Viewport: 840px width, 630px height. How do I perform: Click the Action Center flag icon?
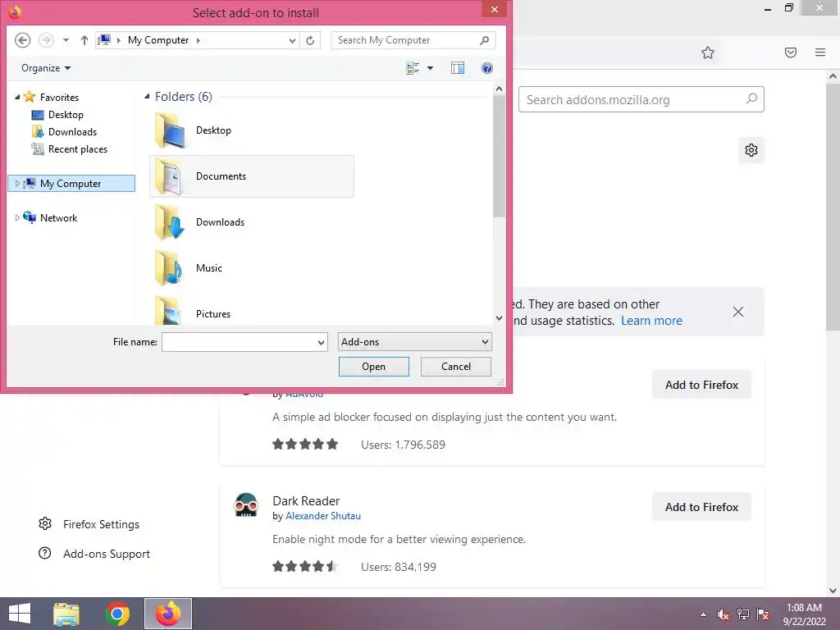tap(763, 614)
